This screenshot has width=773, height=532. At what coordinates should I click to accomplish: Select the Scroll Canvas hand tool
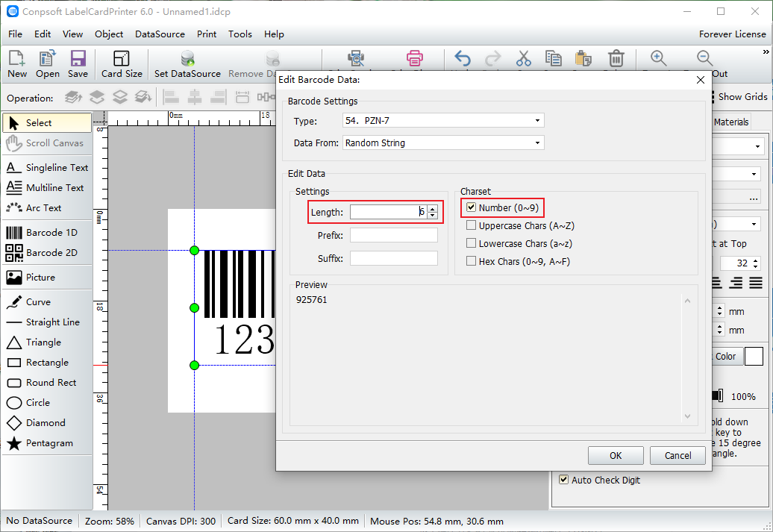click(x=47, y=143)
